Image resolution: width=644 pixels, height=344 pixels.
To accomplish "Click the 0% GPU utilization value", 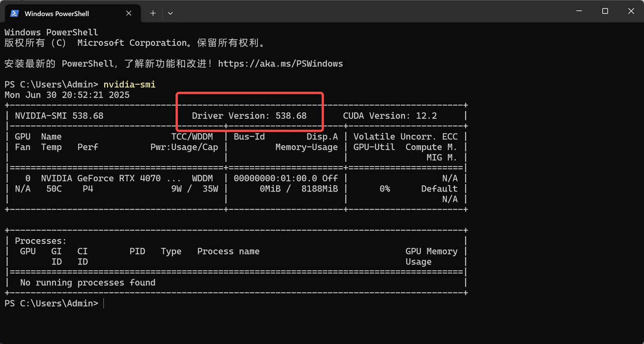I will click(x=385, y=189).
